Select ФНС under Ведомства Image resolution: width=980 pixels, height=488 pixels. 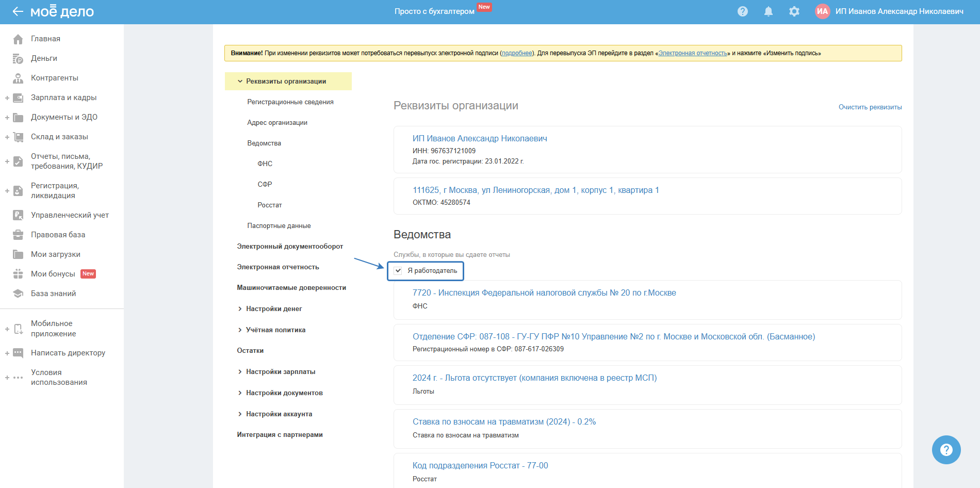tap(265, 164)
